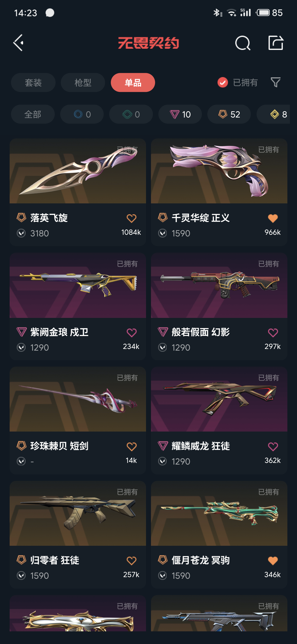Unfavorite 千灵华绽 正义 heart icon
297x644 pixels.
point(273,218)
